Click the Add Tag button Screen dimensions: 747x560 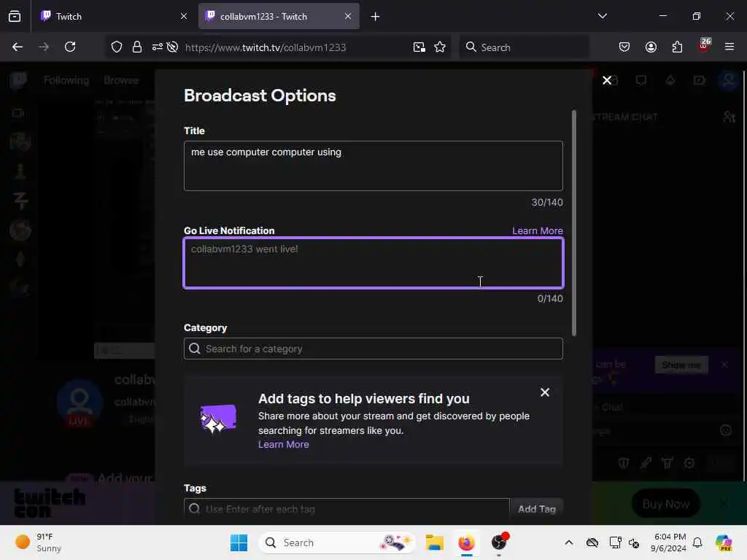(536, 508)
